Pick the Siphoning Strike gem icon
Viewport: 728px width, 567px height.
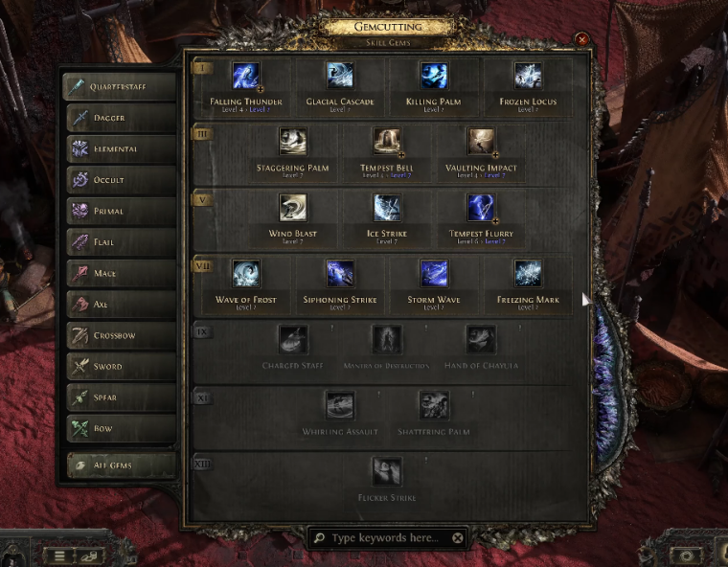click(340, 274)
